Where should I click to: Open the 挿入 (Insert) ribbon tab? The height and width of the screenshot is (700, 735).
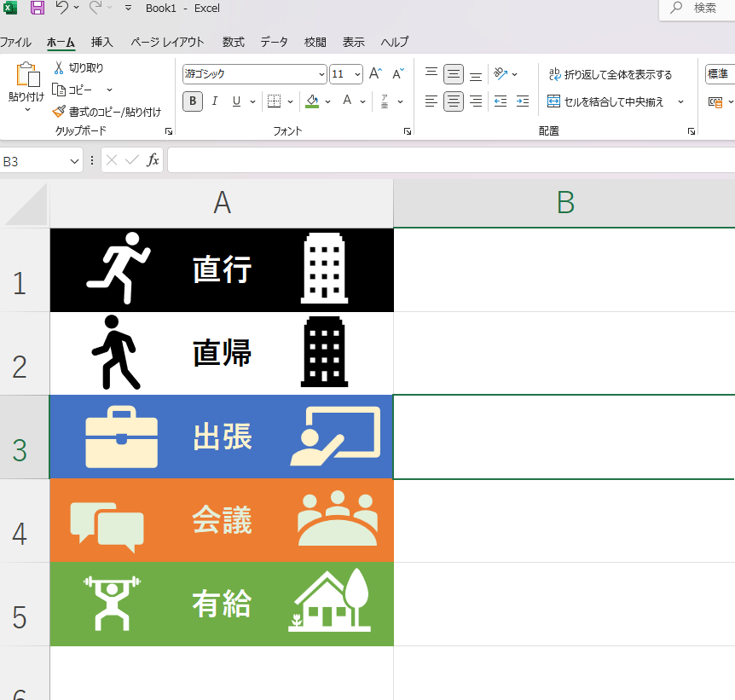(101, 42)
